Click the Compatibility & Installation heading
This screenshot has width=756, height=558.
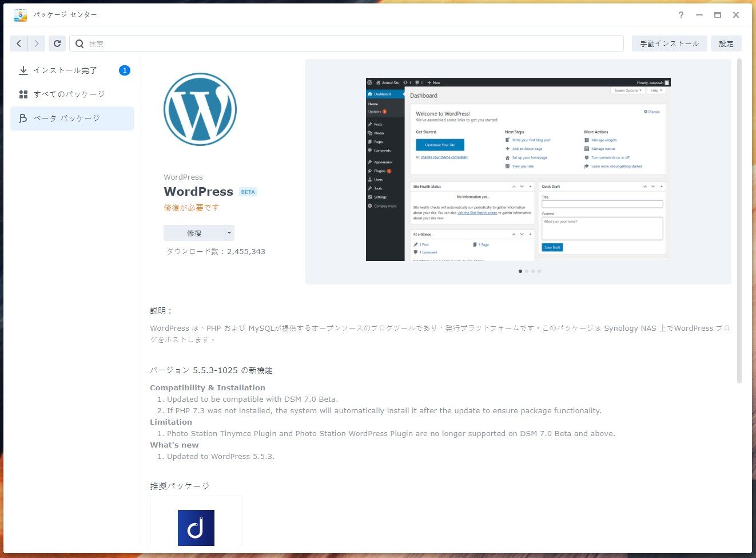[208, 387]
